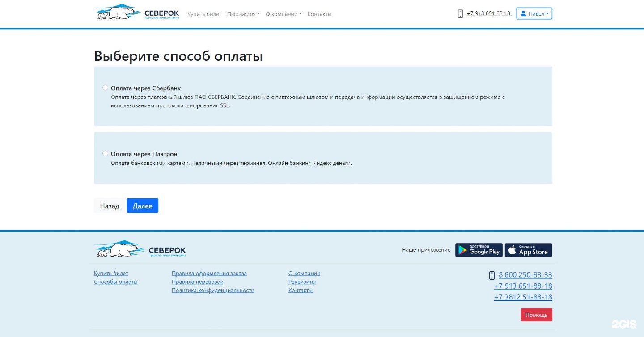Expand the Пассажиру dropdown menu
The image size is (644, 337).
(243, 14)
